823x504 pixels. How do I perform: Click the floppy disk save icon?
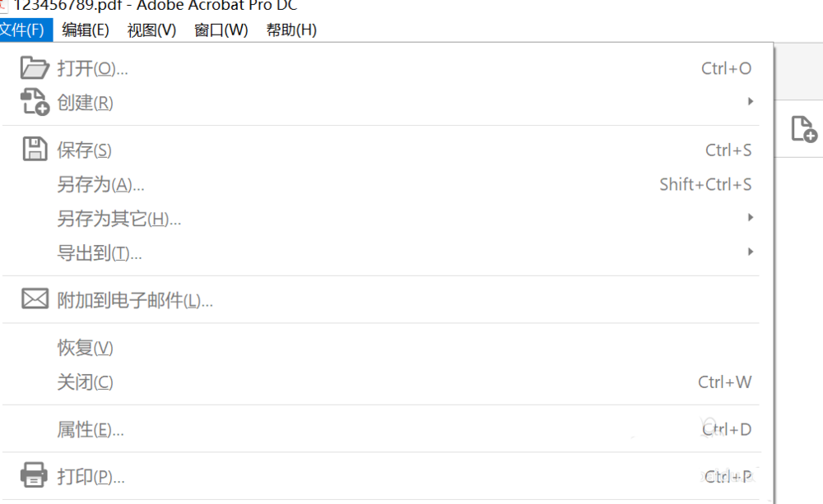(x=35, y=150)
